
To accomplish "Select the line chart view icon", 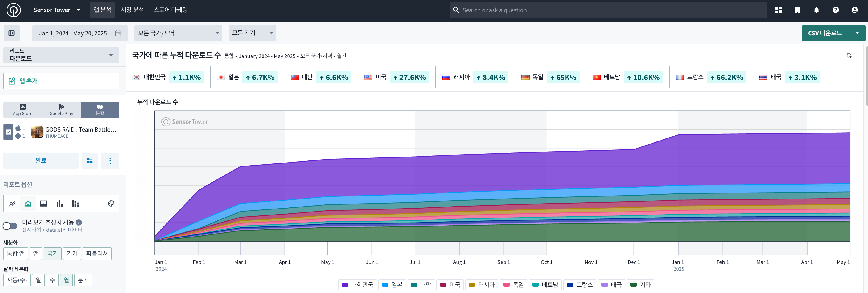I will (x=12, y=203).
